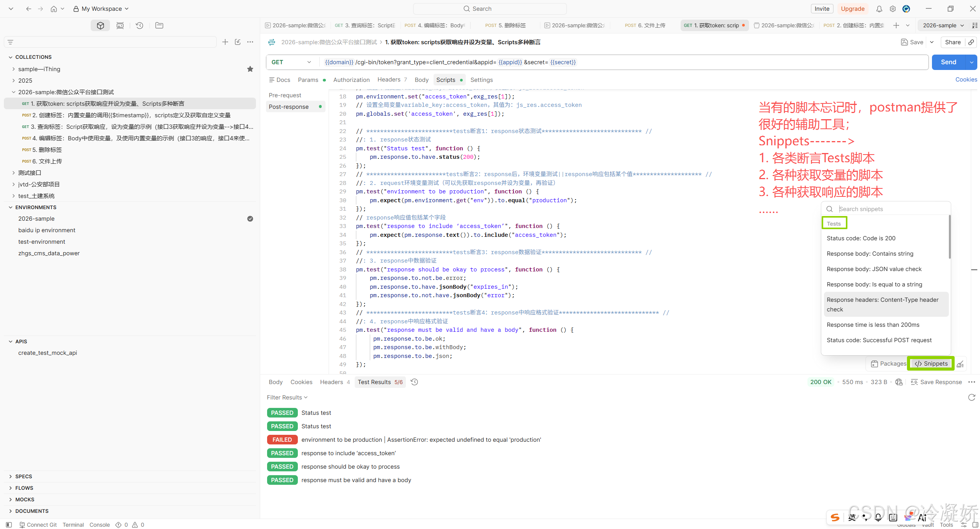Viewport: 980px width, 529px height.
Task: Open the History sidebar view
Action: pos(140,25)
